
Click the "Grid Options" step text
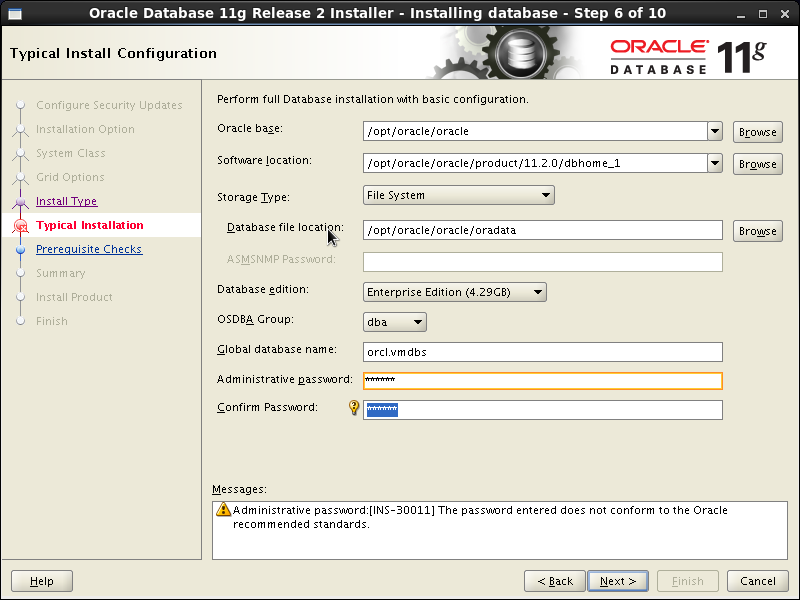tap(70, 178)
